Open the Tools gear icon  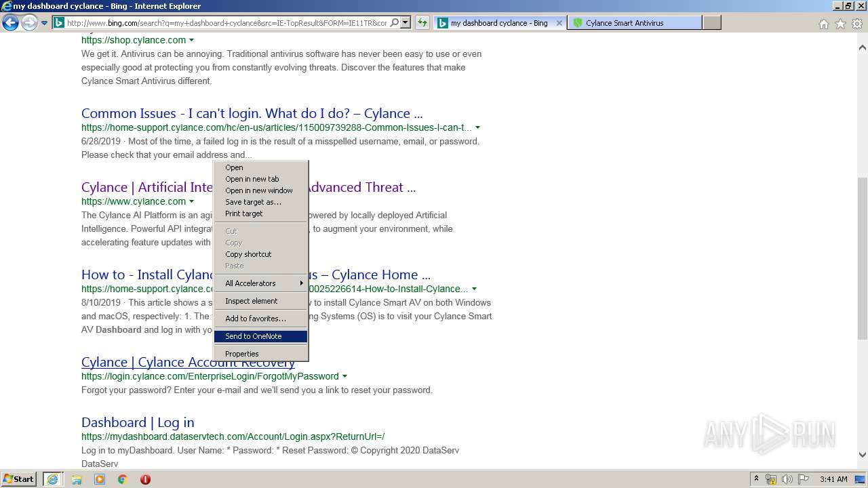(x=857, y=24)
